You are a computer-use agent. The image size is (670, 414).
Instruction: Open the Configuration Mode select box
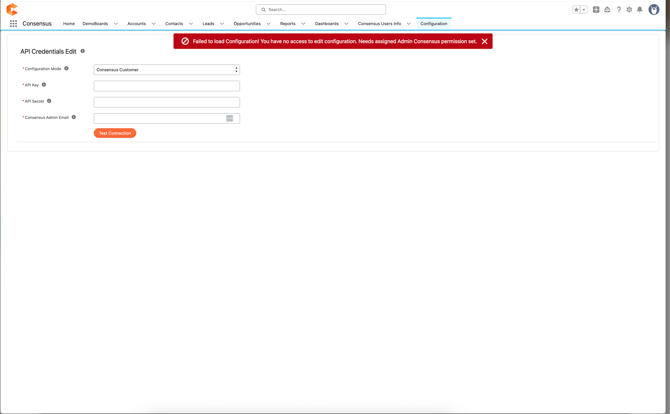point(167,70)
